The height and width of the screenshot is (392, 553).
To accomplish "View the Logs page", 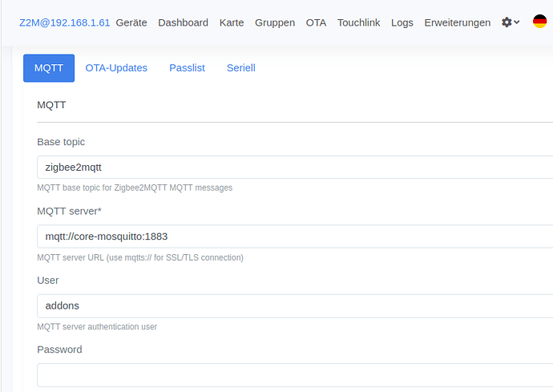I will 402,22.
